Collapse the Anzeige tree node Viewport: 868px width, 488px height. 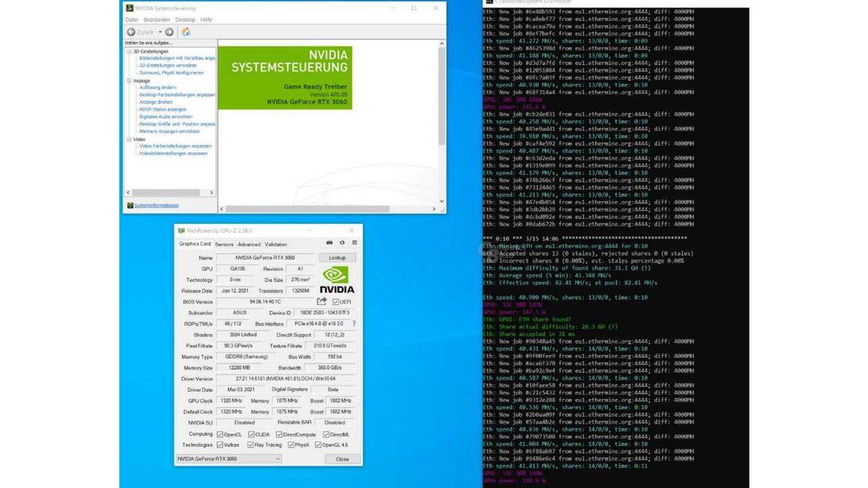(x=129, y=81)
